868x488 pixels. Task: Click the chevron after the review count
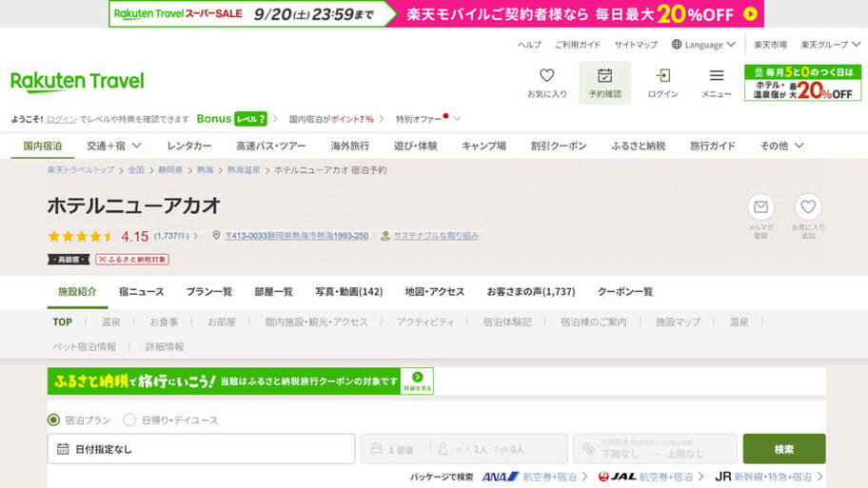(x=195, y=236)
